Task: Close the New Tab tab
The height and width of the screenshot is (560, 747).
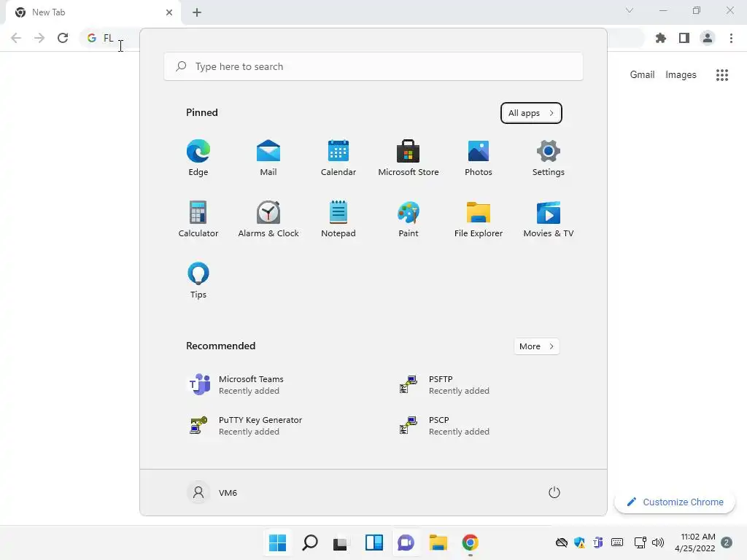Action: click(169, 12)
